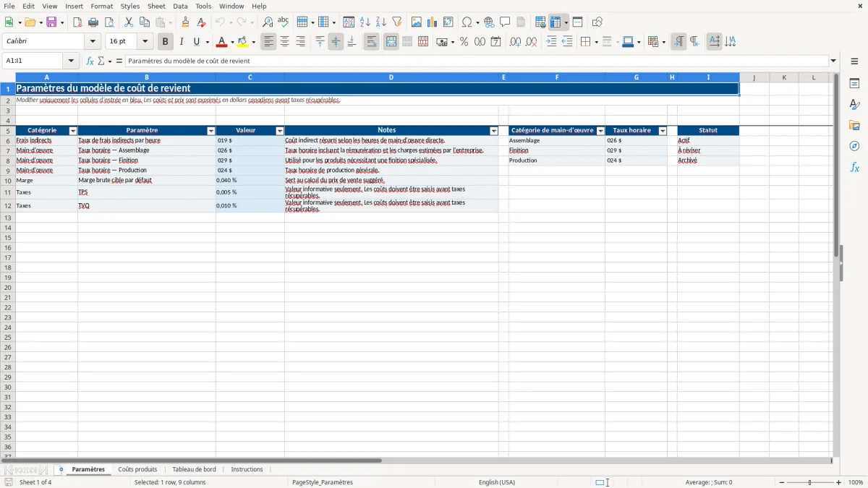Image resolution: width=868 pixels, height=488 pixels.
Task: Open the Data menu
Action: coord(180,6)
